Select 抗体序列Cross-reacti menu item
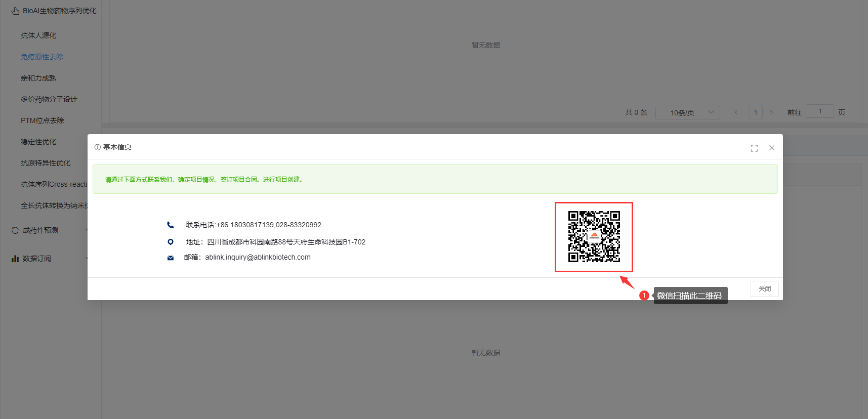The width and height of the screenshot is (868, 419). point(54,184)
